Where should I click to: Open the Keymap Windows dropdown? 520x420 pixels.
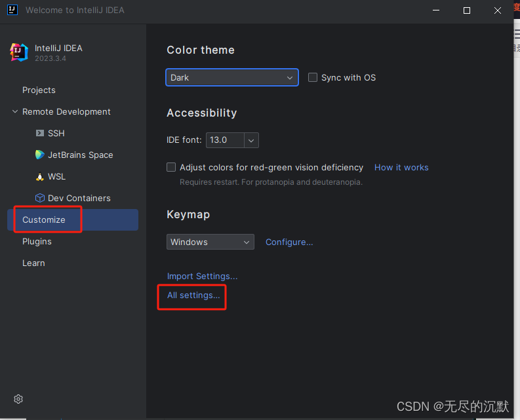tap(210, 242)
